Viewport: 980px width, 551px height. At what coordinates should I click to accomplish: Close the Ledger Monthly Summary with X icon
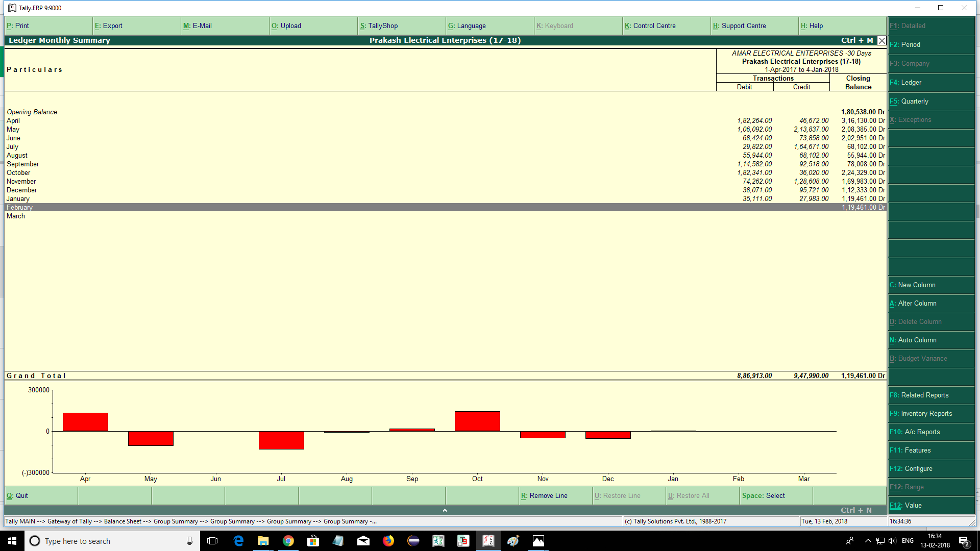pos(881,41)
